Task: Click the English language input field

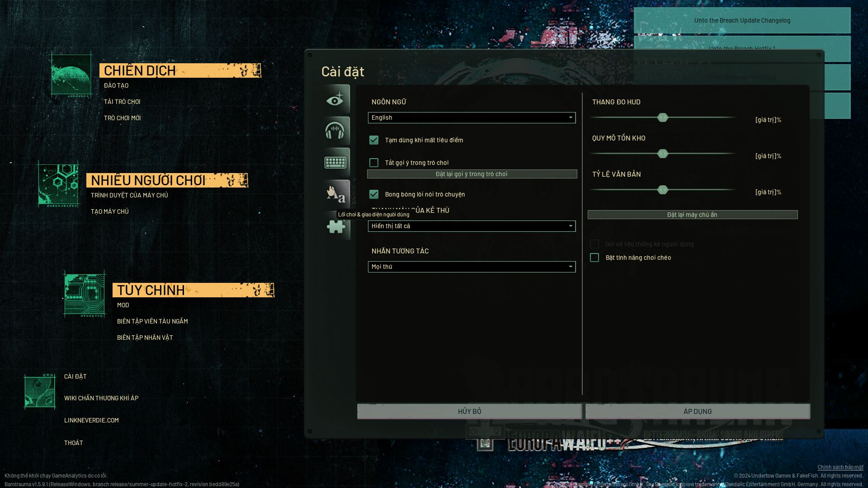Action: [x=471, y=117]
